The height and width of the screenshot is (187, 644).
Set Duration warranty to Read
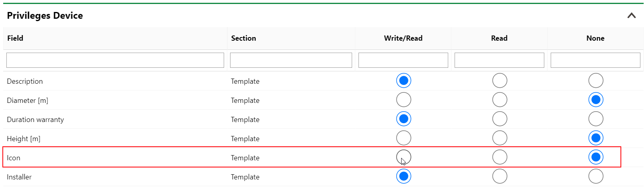[500, 119]
